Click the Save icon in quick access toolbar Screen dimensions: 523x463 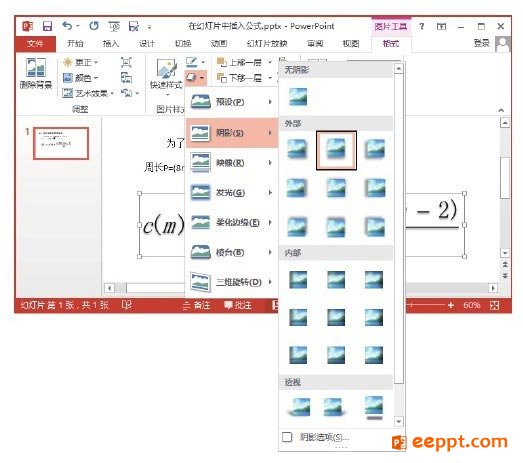point(47,26)
